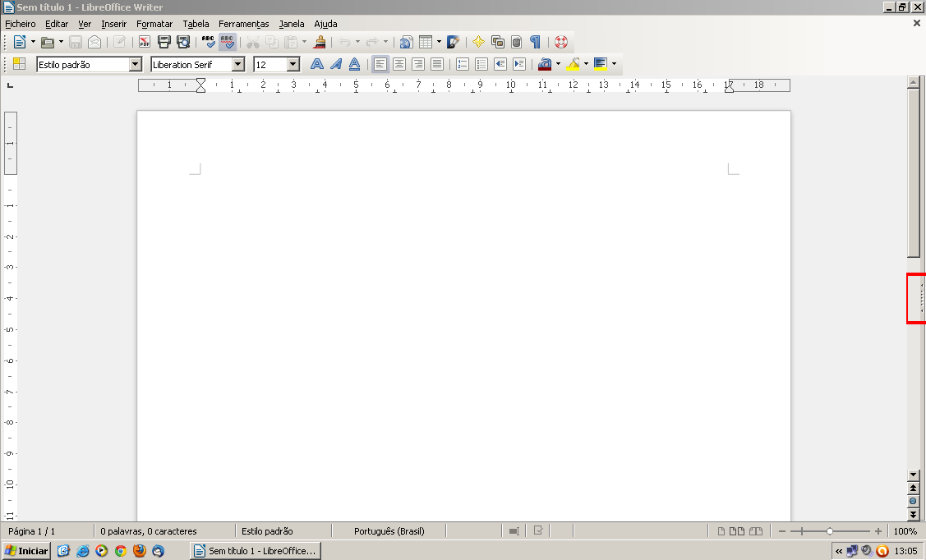The width and height of the screenshot is (926, 560).
Task: Open the Formatar menu
Action: click(154, 24)
